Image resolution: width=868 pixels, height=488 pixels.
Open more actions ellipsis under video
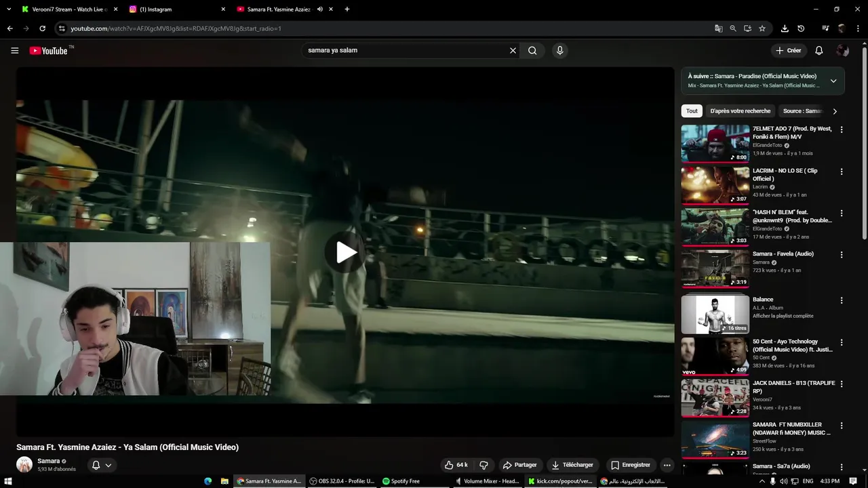coord(667,465)
